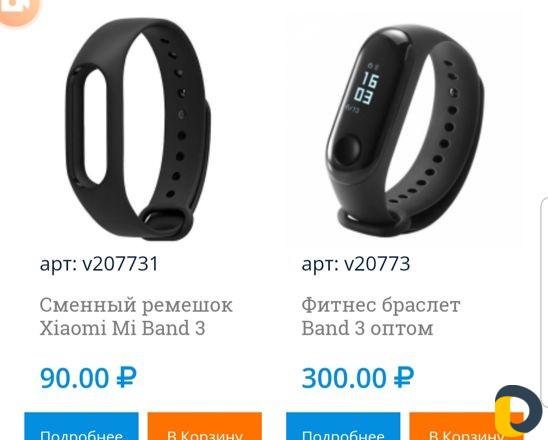Screen dimensions: 548x440
Task: Open the Mi Band 3 fitness bracelet image
Action: 405,131
